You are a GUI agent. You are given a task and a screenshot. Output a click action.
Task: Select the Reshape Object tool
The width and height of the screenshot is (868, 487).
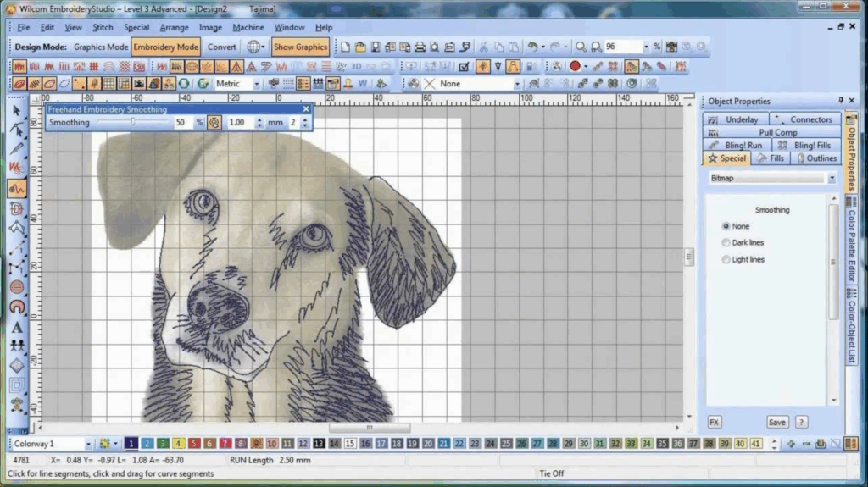17,130
